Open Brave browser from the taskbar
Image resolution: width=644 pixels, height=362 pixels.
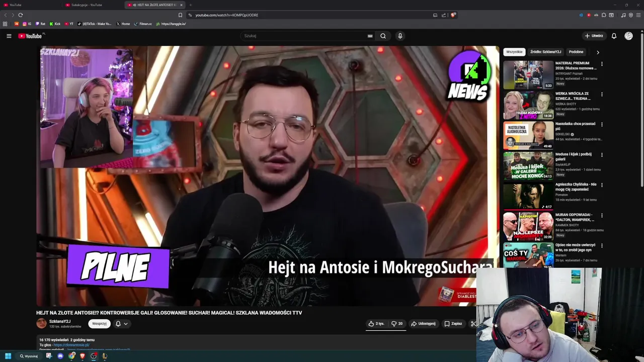[x=83, y=356]
